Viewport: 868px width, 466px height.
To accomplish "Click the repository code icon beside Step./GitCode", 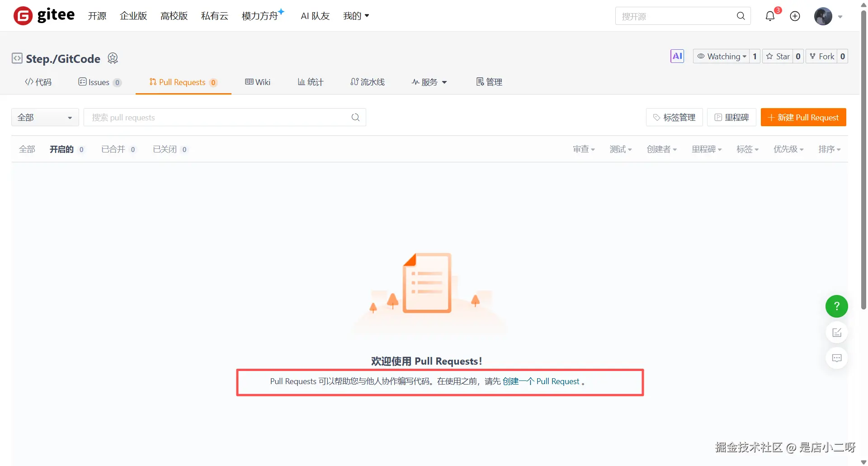I will coord(17,58).
